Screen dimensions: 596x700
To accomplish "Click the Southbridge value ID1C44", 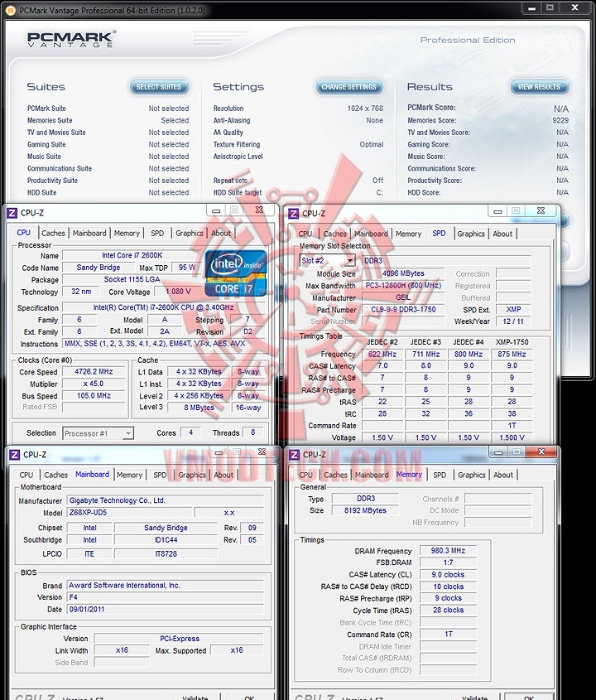I will pyautogui.click(x=166, y=540).
